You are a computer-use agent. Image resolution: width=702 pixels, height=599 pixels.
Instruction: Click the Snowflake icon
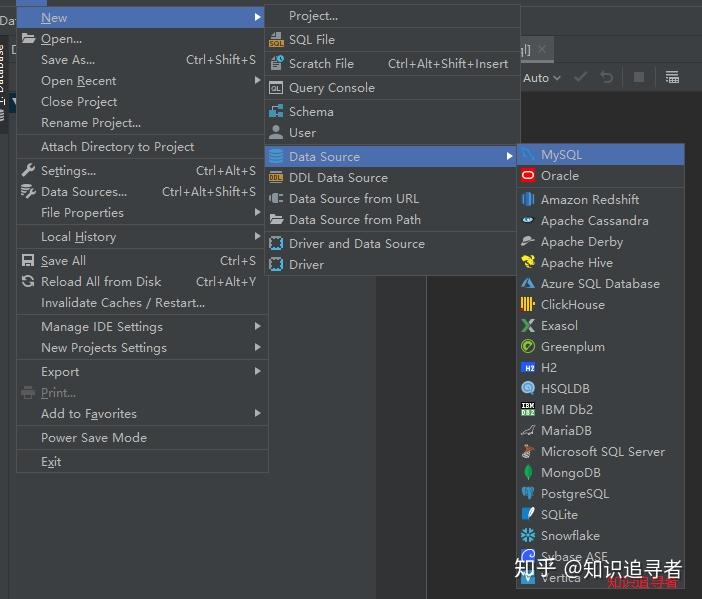click(x=528, y=535)
